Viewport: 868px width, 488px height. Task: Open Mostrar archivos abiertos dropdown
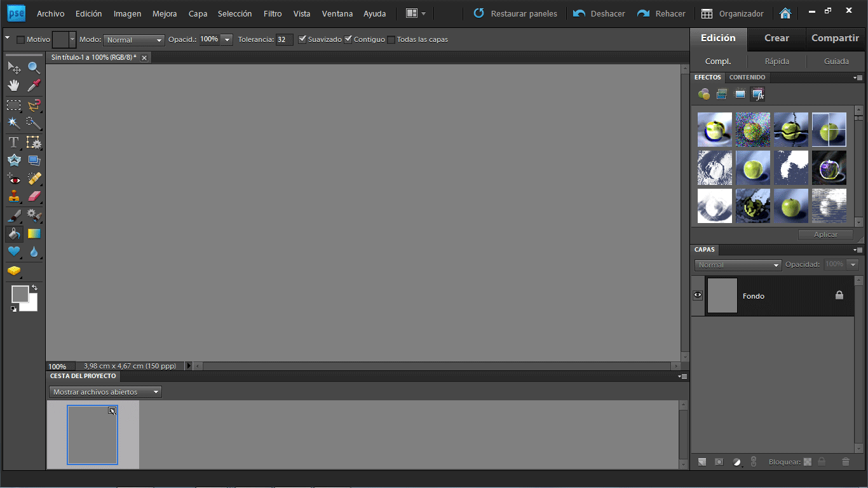point(105,392)
